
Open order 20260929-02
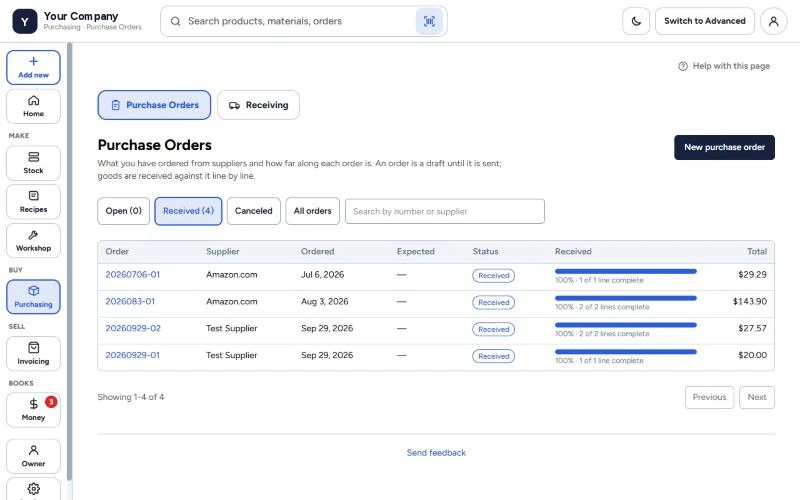point(133,328)
